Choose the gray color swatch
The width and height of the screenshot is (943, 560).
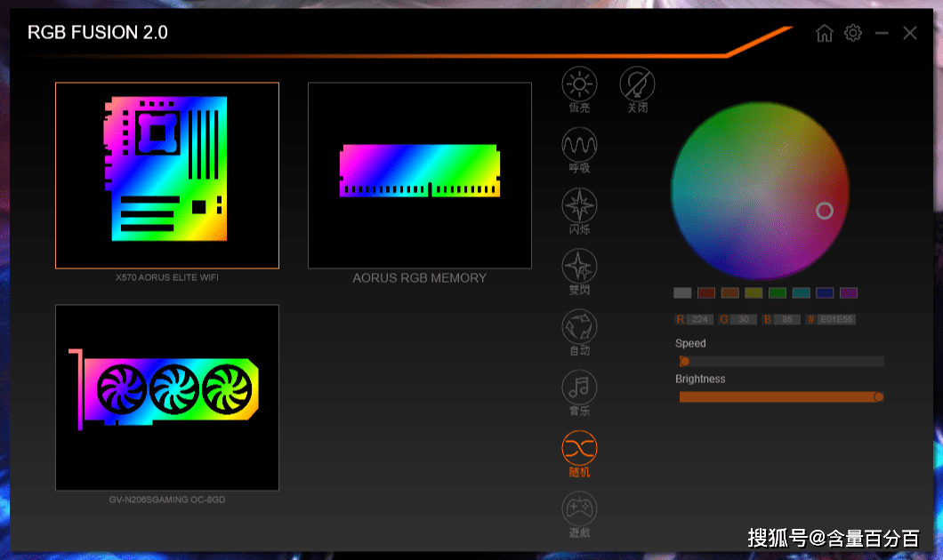(682, 292)
